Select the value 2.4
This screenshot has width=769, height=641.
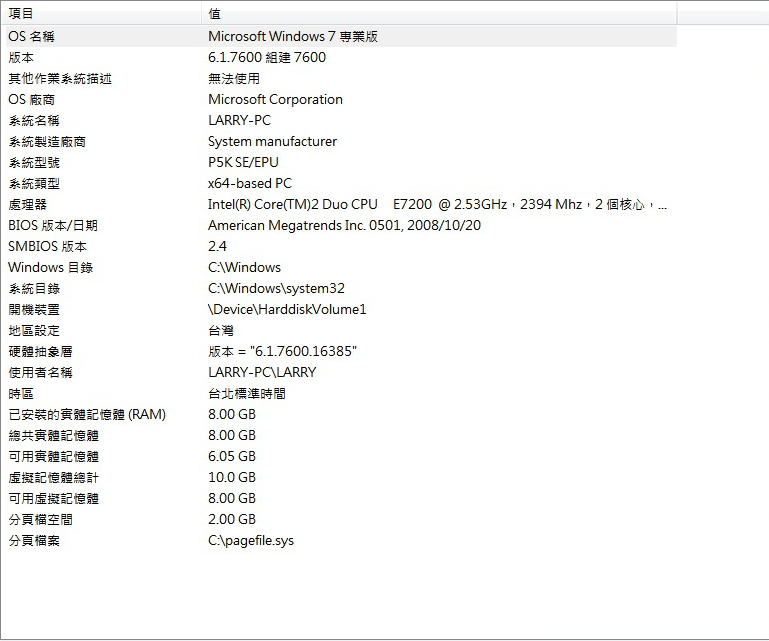[217, 247]
